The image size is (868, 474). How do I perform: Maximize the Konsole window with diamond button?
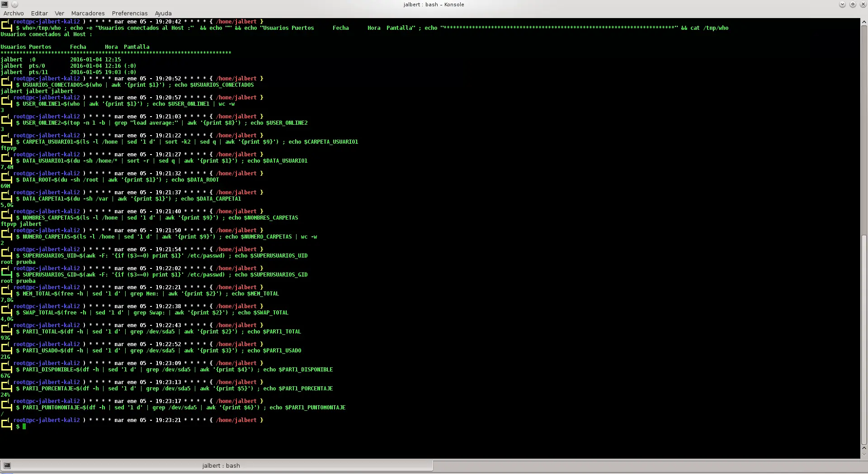pos(853,4)
